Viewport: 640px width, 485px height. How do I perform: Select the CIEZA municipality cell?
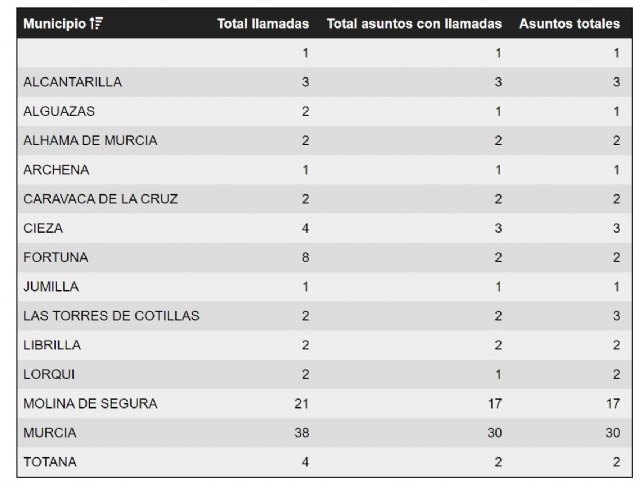[43, 228]
